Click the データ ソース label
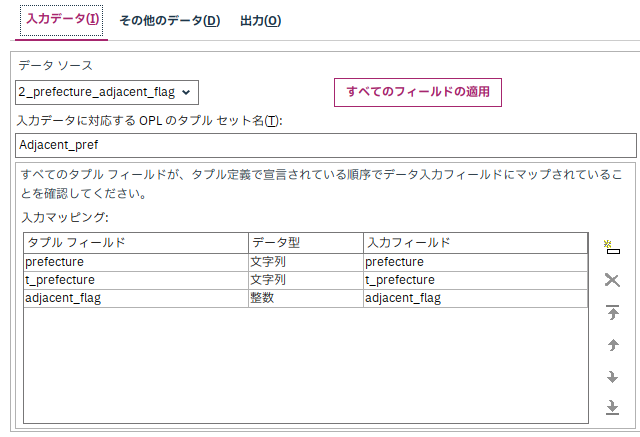Viewport: 640px width, 437px height. pos(56,65)
